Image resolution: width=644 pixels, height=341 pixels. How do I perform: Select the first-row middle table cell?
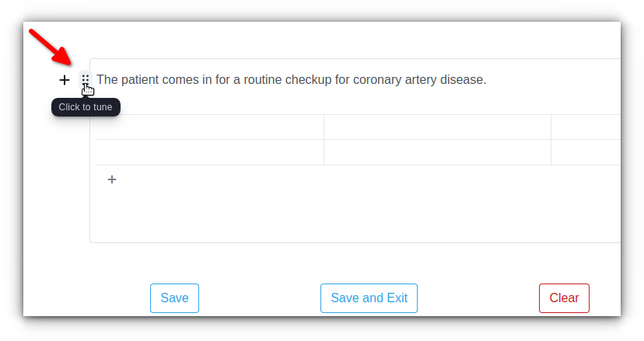(437, 127)
